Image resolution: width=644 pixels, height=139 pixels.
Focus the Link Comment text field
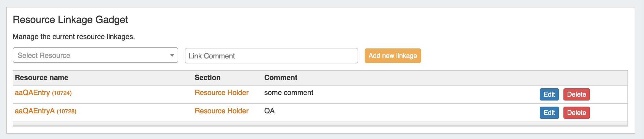(271, 56)
